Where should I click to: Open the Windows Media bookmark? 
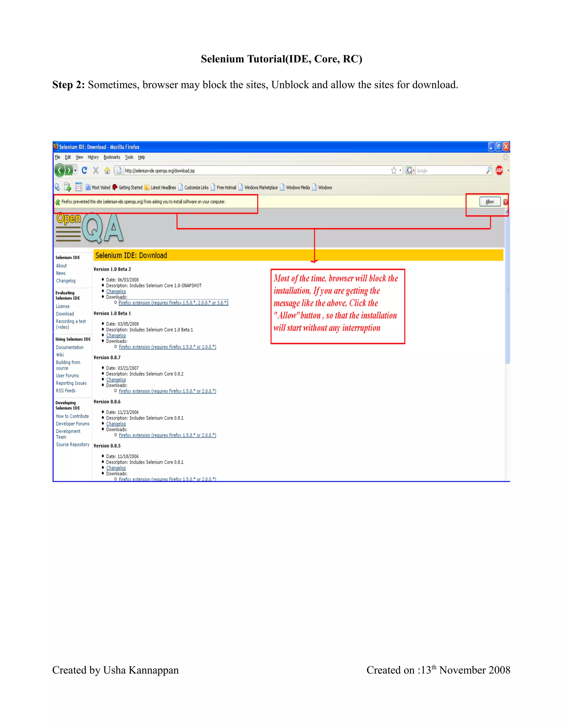[295, 187]
